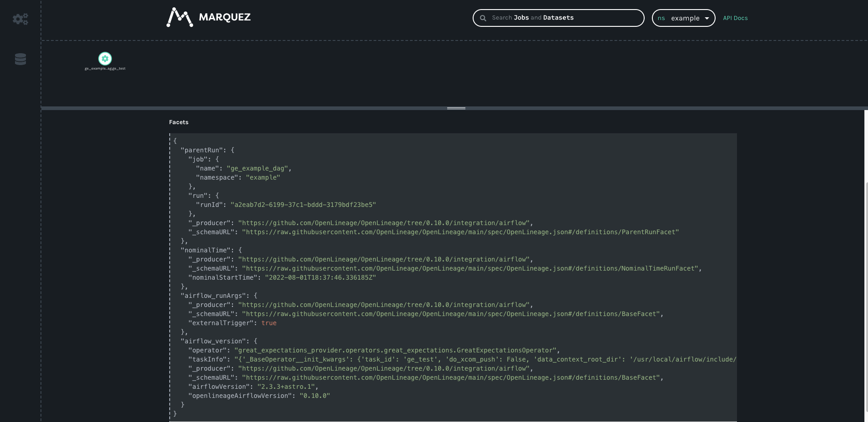Open the Datasets database icon in sidebar
Screen dimensions: 868x422
20,59
